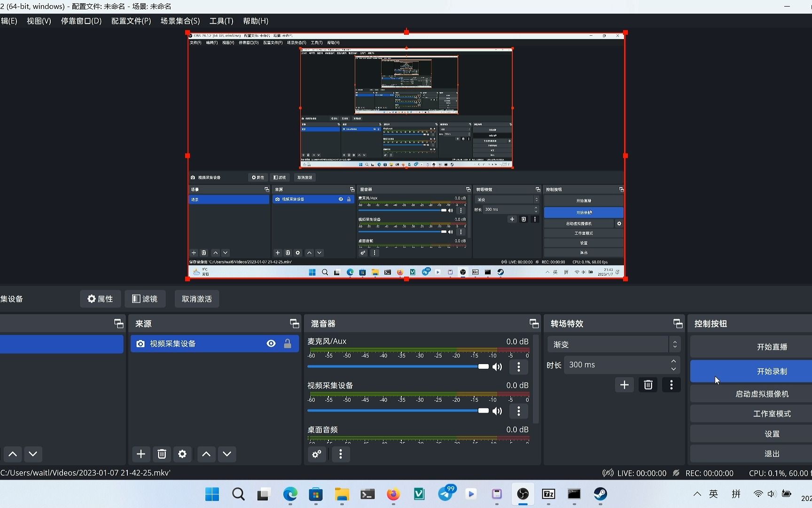The image size is (812, 508).
Task: Open 麦克风/Aux three-dot options menu
Action: (x=519, y=367)
